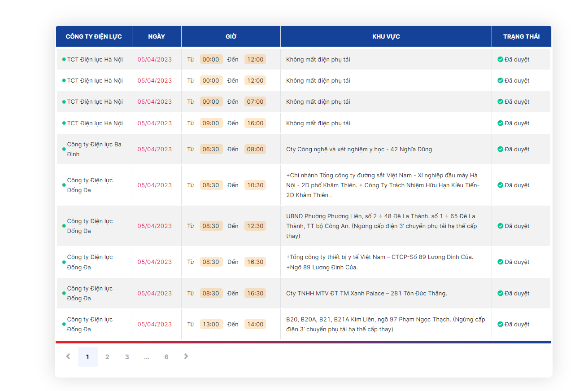Jump to page 6
The width and height of the screenshot is (588, 391).
(166, 357)
